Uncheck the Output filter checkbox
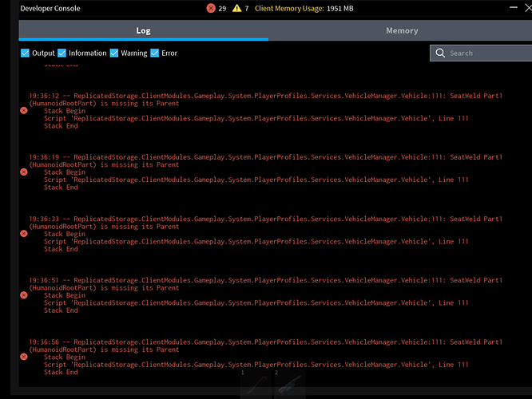 (25, 53)
